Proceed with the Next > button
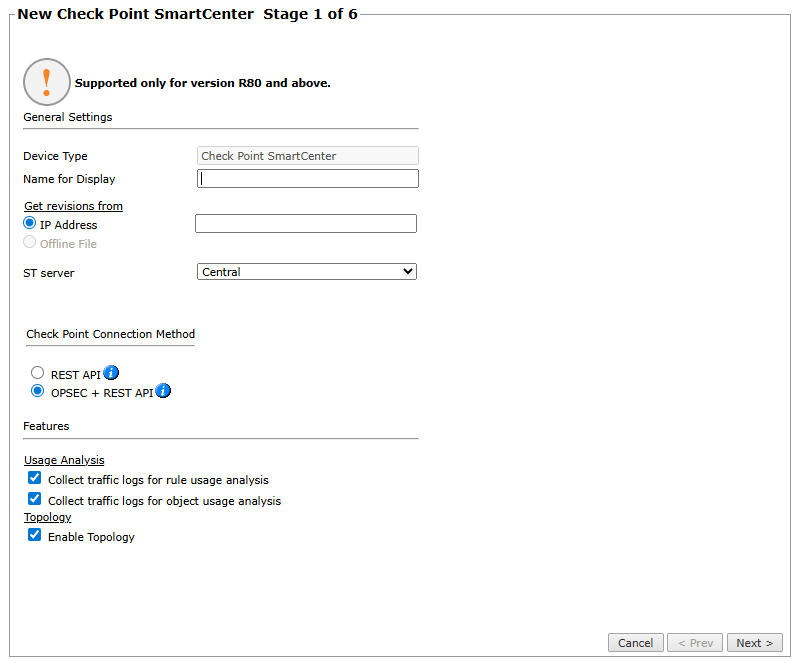The width and height of the screenshot is (801, 661). pos(755,643)
